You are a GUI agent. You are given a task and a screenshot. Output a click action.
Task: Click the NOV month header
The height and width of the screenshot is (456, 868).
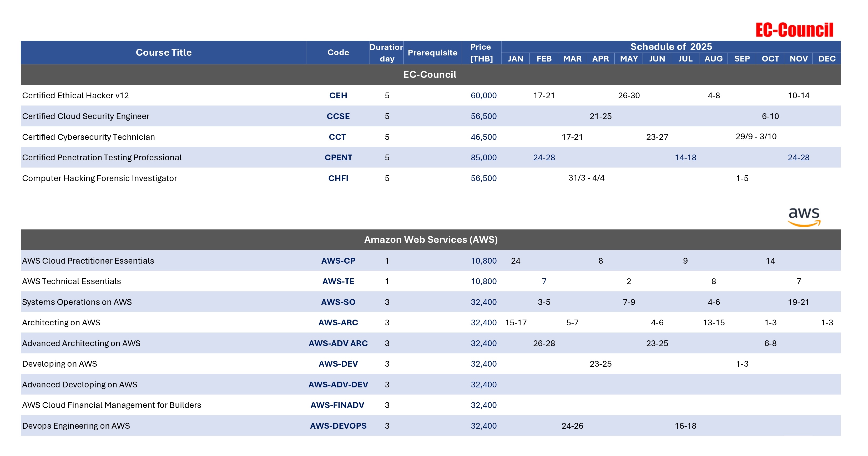[x=799, y=59]
